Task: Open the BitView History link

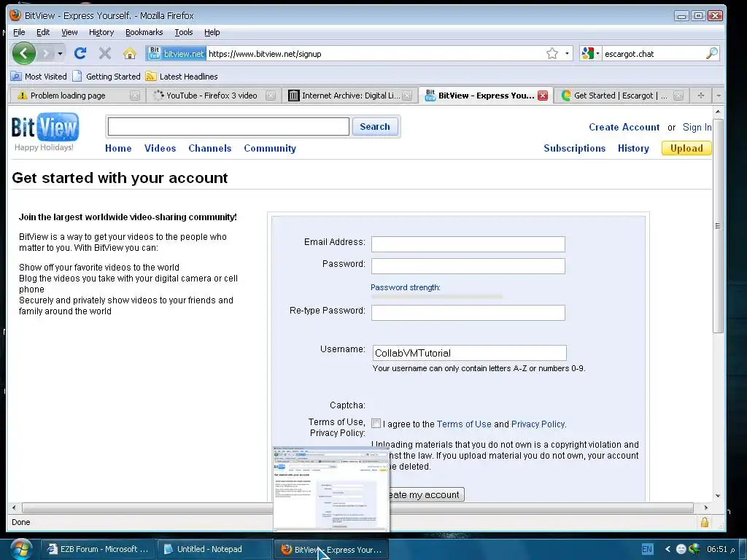Action: (x=633, y=148)
